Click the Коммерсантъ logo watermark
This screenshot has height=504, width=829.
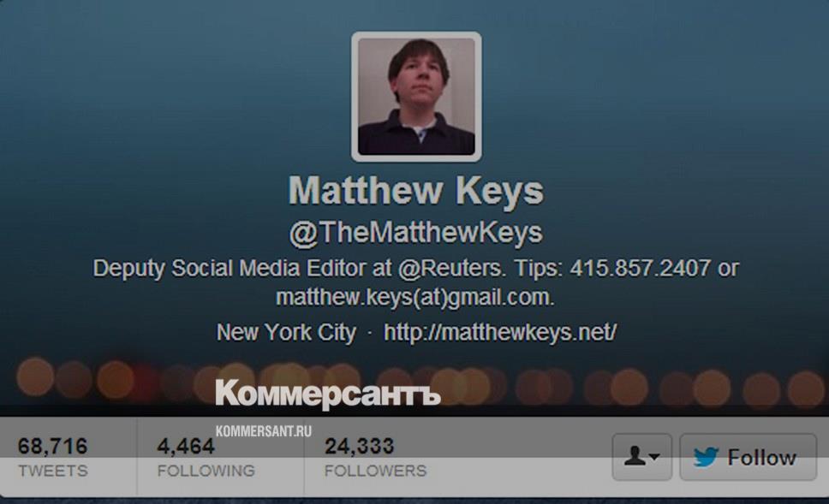[328, 394]
